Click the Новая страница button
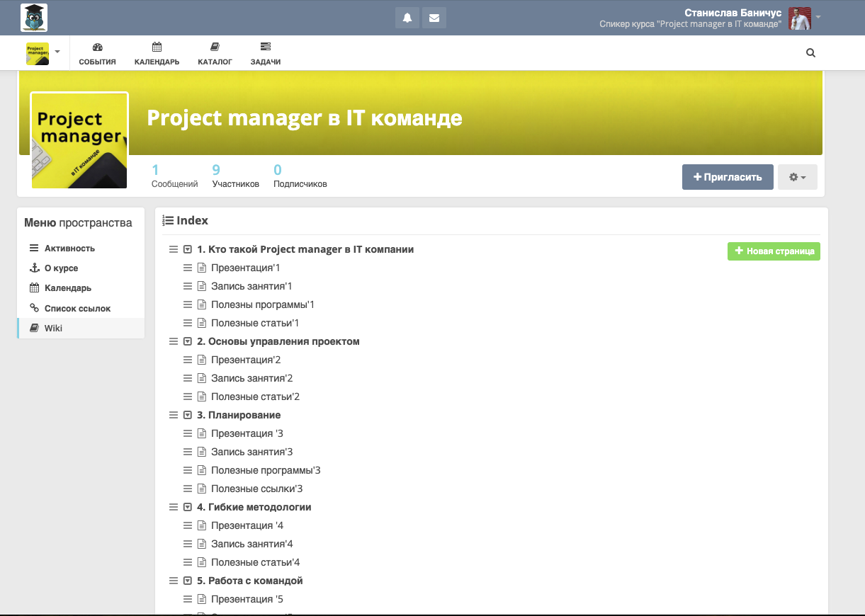The height and width of the screenshot is (616, 865). coord(774,251)
